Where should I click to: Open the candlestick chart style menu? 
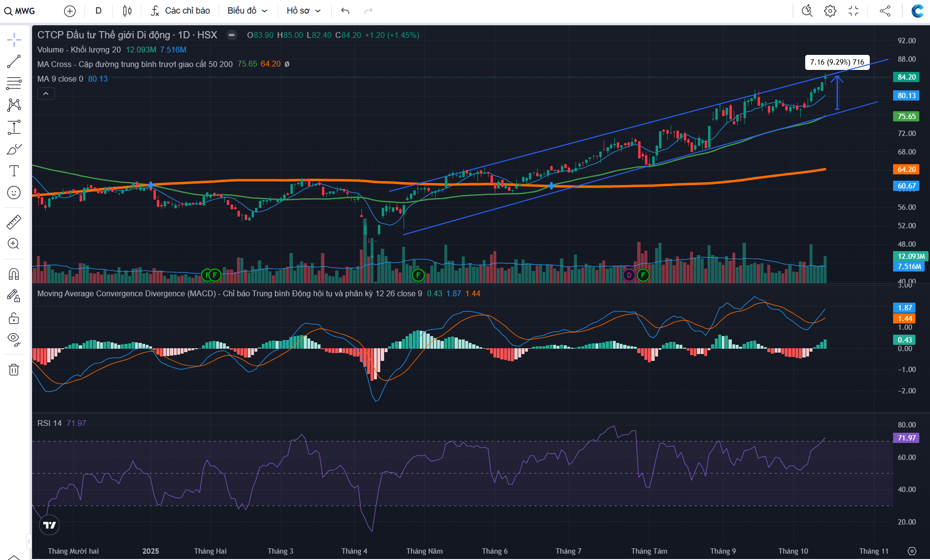[x=127, y=11]
